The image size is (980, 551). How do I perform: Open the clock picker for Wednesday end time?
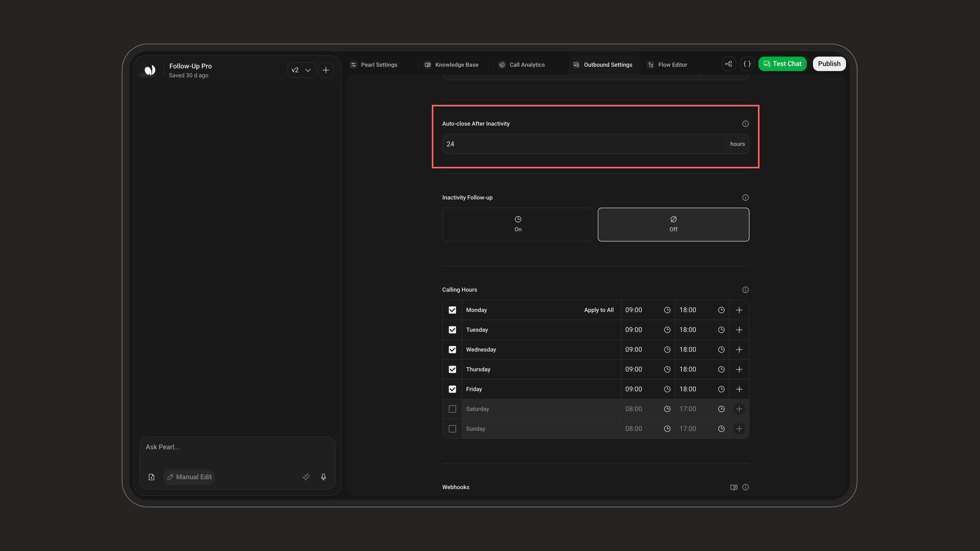click(721, 350)
